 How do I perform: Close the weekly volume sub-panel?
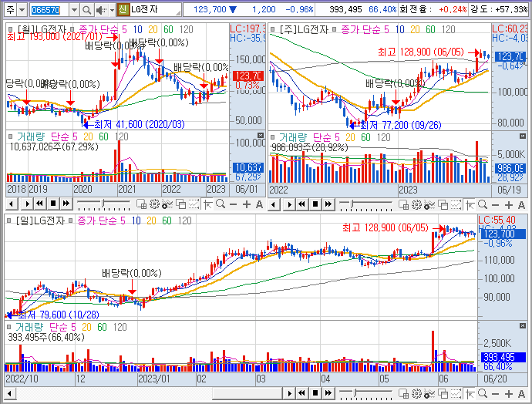coord(523,136)
